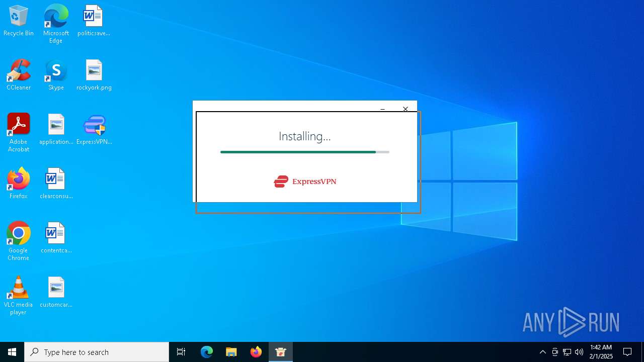Open Task View from the taskbar
Image resolution: width=644 pixels, height=362 pixels.
181,352
